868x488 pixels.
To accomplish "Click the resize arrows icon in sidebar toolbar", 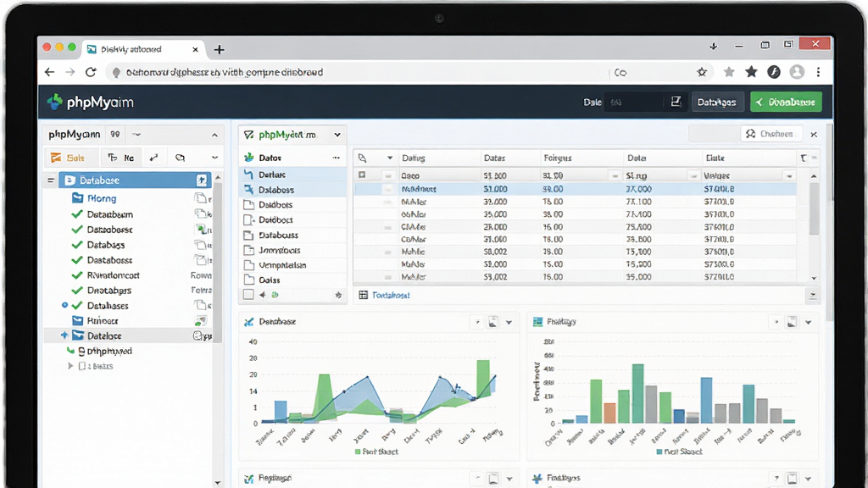I will pyautogui.click(x=154, y=158).
